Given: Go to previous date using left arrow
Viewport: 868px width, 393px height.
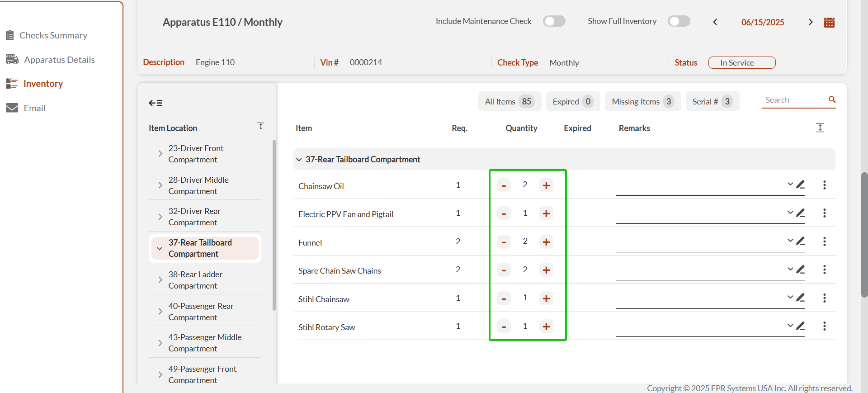Looking at the screenshot, I should point(715,22).
